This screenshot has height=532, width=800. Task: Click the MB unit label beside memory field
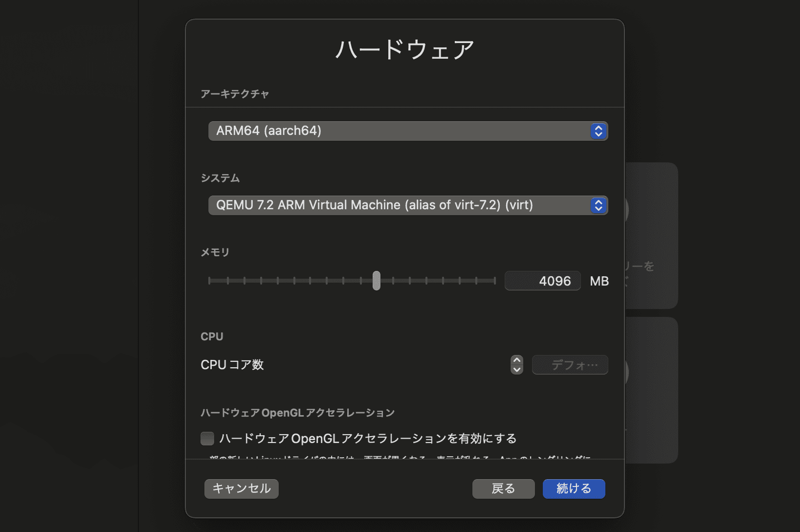click(x=599, y=281)
